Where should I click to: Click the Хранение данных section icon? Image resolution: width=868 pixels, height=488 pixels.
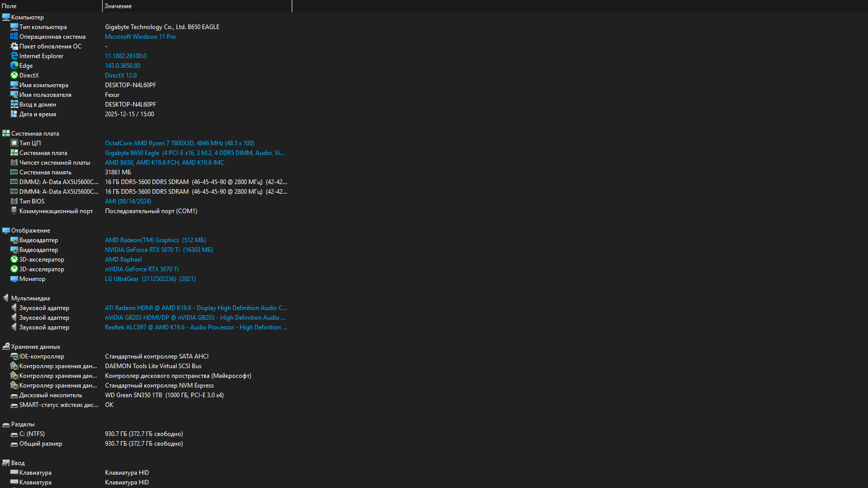point(6,347)
